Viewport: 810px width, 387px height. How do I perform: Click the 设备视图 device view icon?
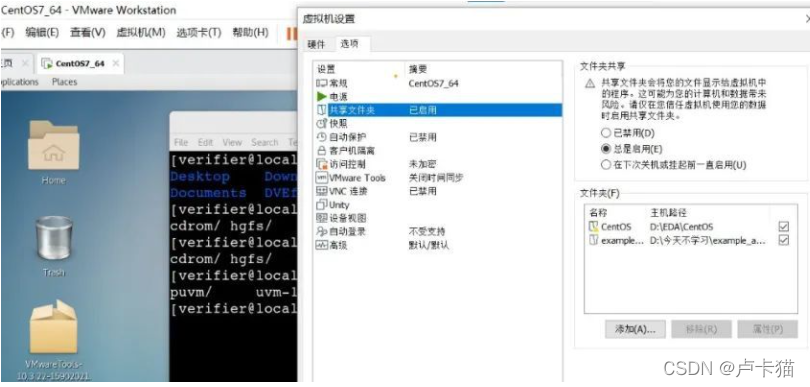coord(321,218)
